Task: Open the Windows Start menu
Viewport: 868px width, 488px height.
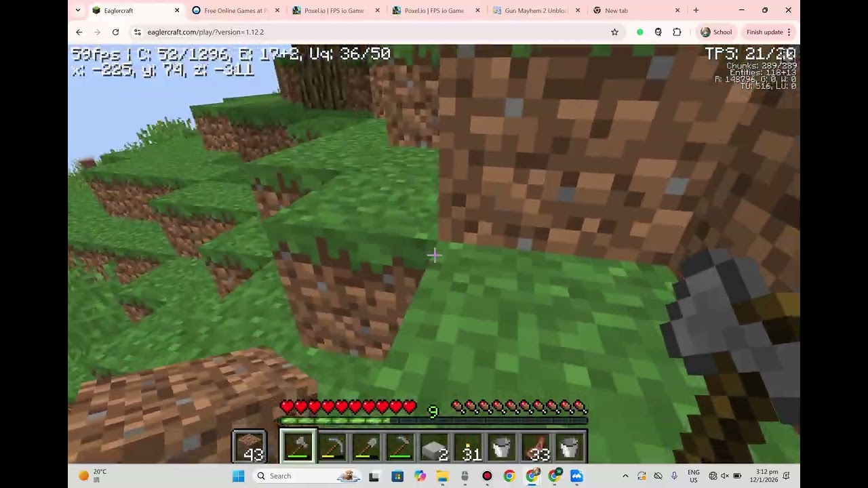Action: (x=238, y=476)
